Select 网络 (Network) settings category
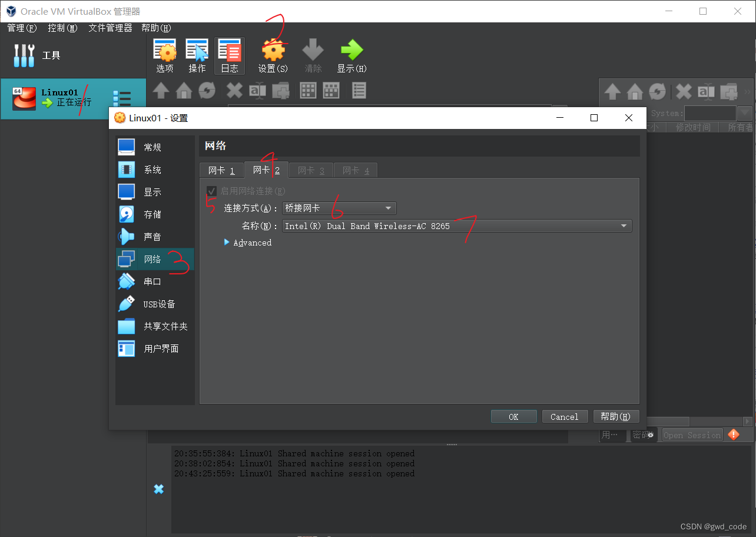This screenshot has width=756, height=537. point(155,259)
